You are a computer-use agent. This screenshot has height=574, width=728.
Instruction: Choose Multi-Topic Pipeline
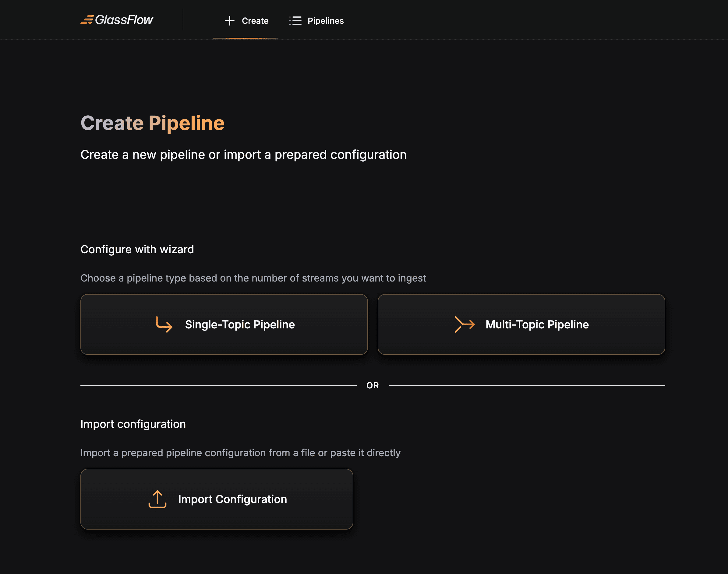(521, 324)
